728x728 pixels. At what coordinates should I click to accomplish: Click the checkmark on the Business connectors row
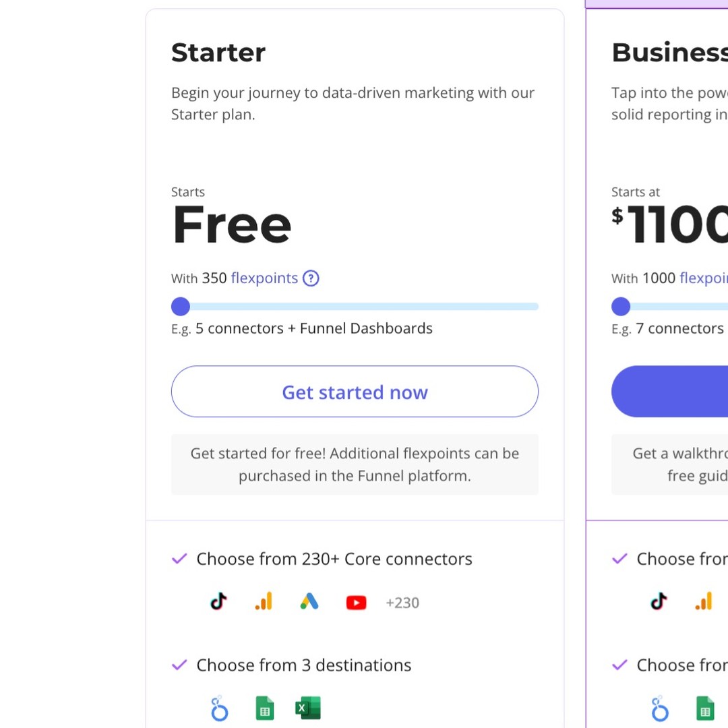pyautogui.click(x=619, y=559)
